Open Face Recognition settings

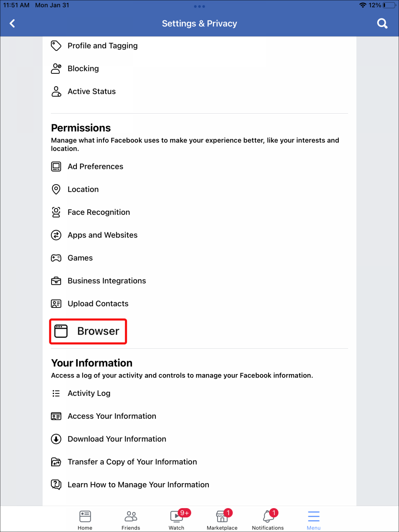99,212
